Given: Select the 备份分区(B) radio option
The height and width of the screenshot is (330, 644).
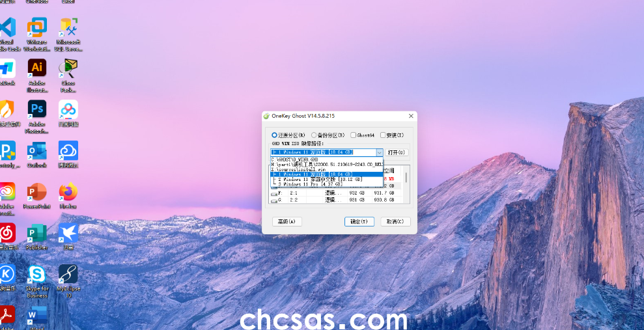Looking at the screenshot, I should (x=328, y=135).
